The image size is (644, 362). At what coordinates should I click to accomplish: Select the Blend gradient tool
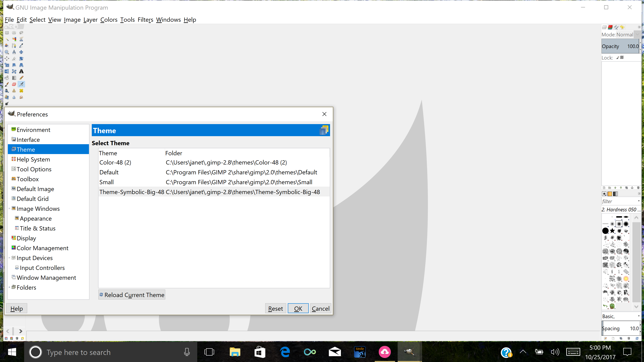(x=14, y=78)
